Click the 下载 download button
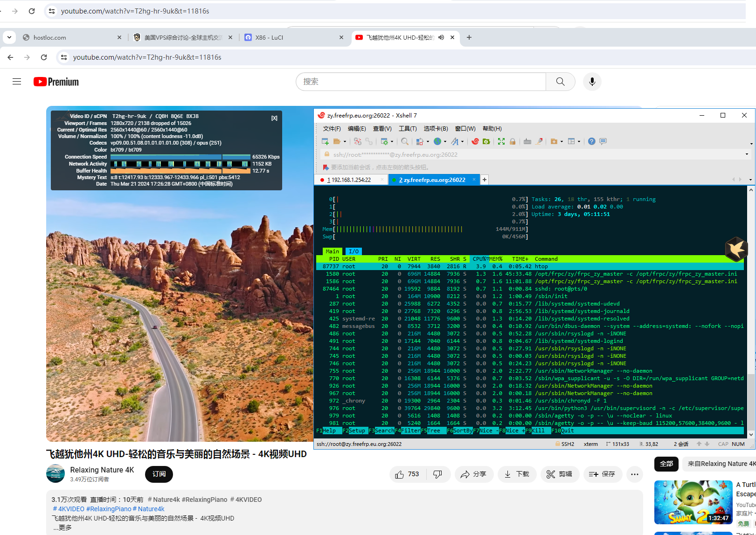 coord(517,474)
